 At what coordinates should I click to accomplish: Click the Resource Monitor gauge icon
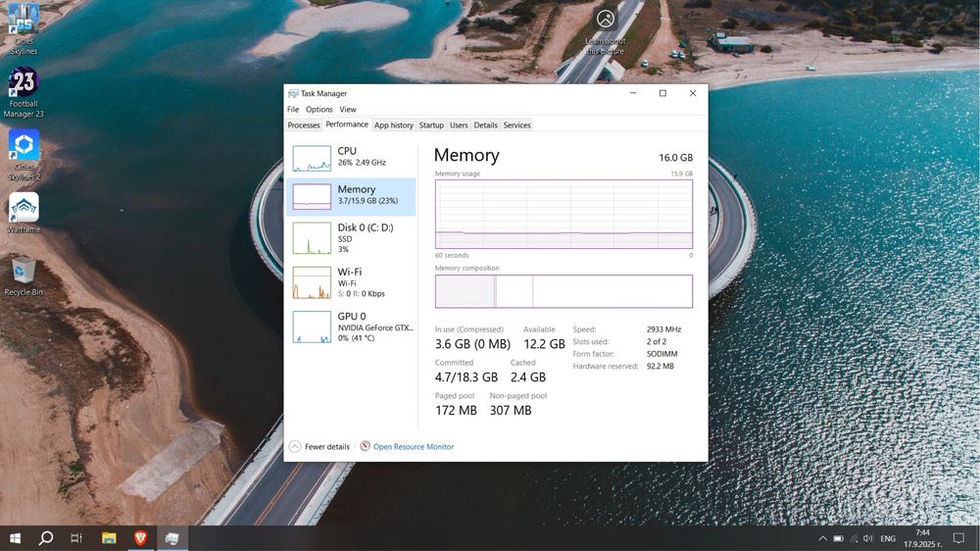(x=365, y=446)
